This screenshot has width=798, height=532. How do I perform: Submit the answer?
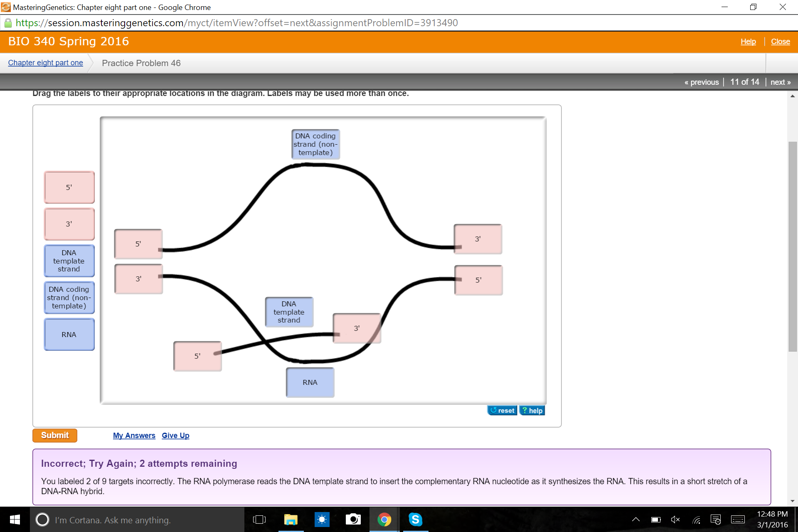pyautogui.click(x=55, y=435)
